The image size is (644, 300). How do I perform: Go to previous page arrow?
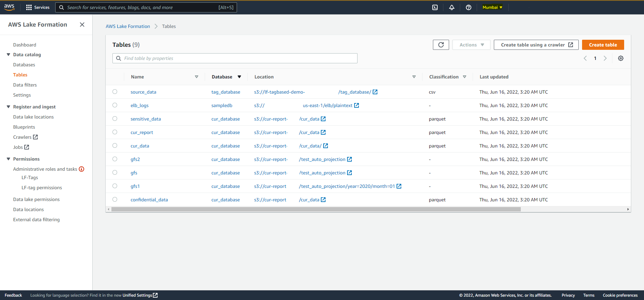585,58
